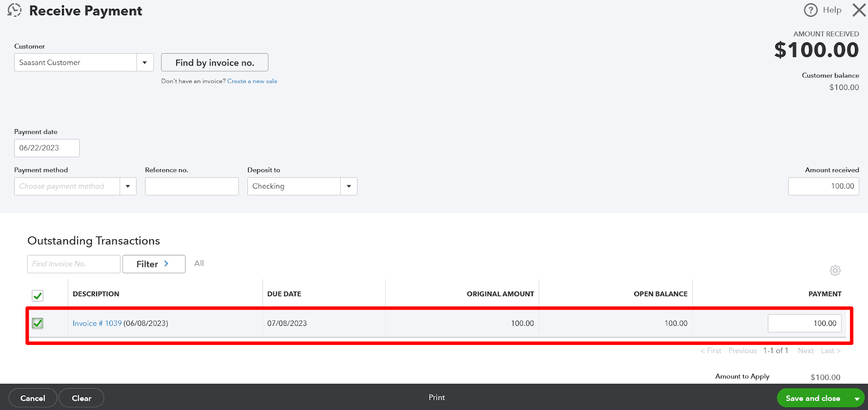
Task: Sort by DESCRIPTION column header
Action: click(x=96, y=294)
